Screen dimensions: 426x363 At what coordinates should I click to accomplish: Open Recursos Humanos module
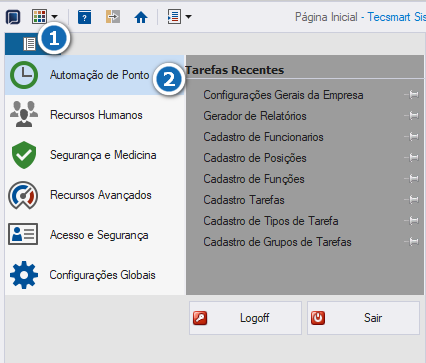pos(95,115)
